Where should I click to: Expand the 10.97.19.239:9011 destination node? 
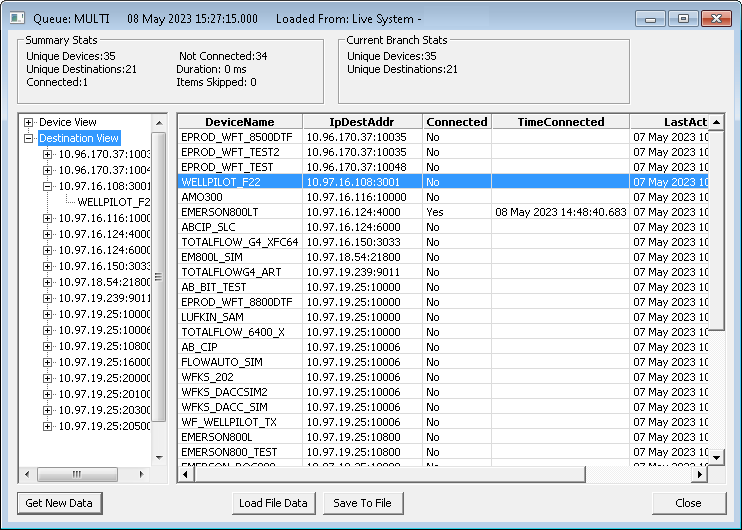[x=47, y=299]
